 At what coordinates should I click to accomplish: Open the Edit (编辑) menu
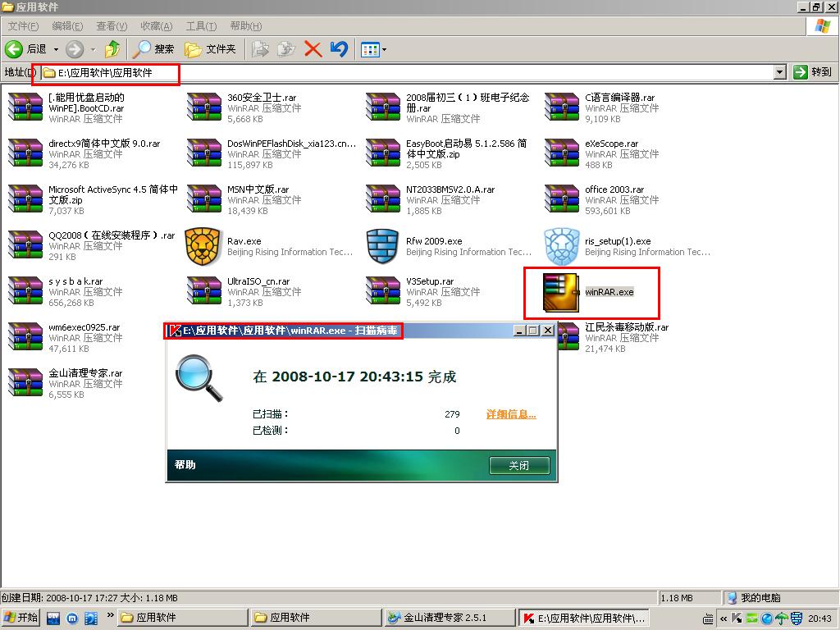click(x=67, y=25)
